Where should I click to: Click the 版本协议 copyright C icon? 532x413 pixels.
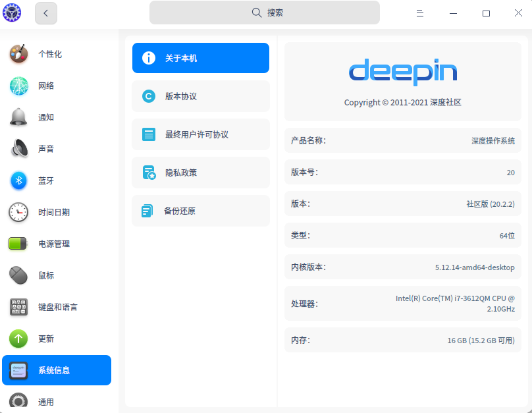(149, 96)
